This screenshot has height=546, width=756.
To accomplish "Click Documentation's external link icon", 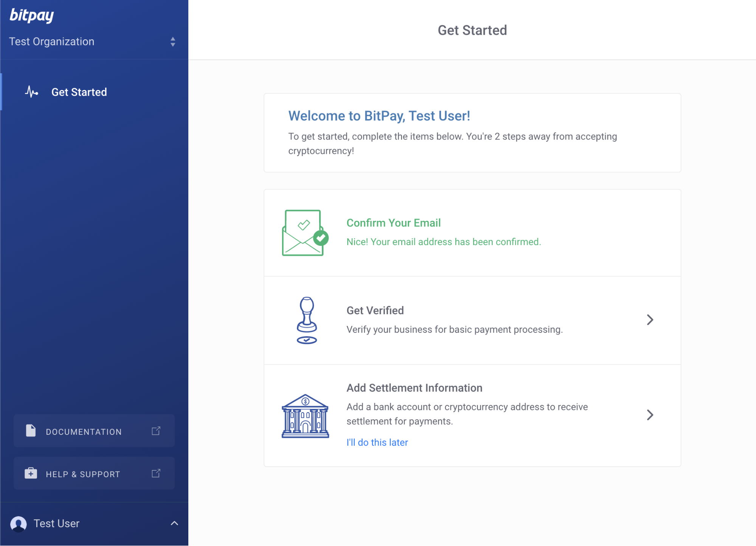I will [156, 431].
